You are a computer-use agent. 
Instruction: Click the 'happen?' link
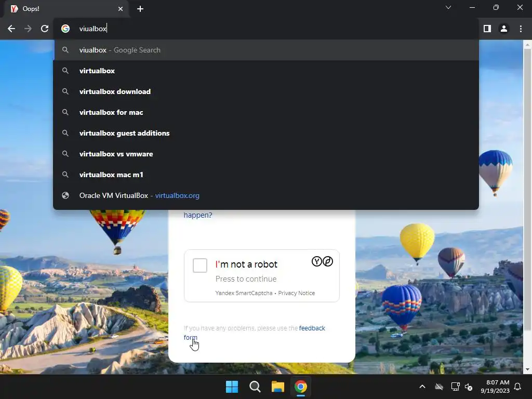(198, 215)
